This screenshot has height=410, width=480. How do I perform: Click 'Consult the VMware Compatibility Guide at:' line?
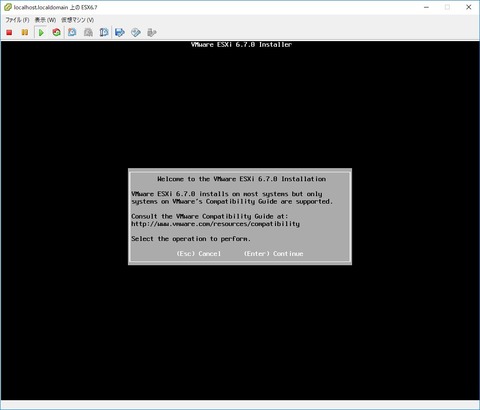pos(210,216)
